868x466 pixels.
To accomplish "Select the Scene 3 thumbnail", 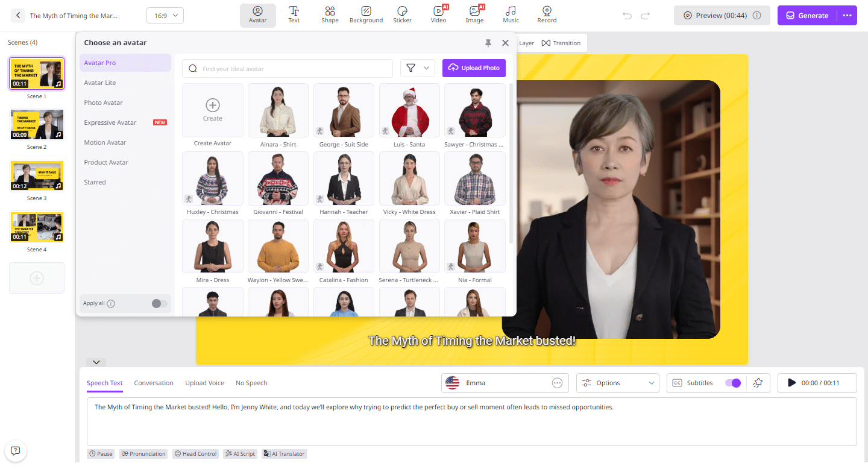I will point(36,175).
